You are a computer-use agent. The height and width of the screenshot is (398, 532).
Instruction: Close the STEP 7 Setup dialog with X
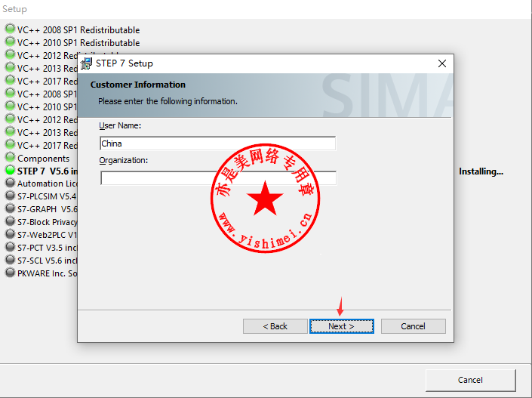point(441,63)
